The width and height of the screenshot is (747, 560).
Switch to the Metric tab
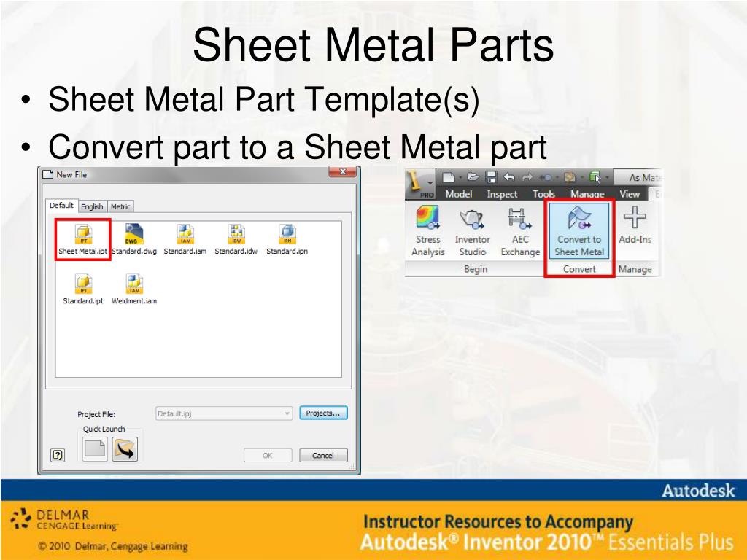coord(120,206)
